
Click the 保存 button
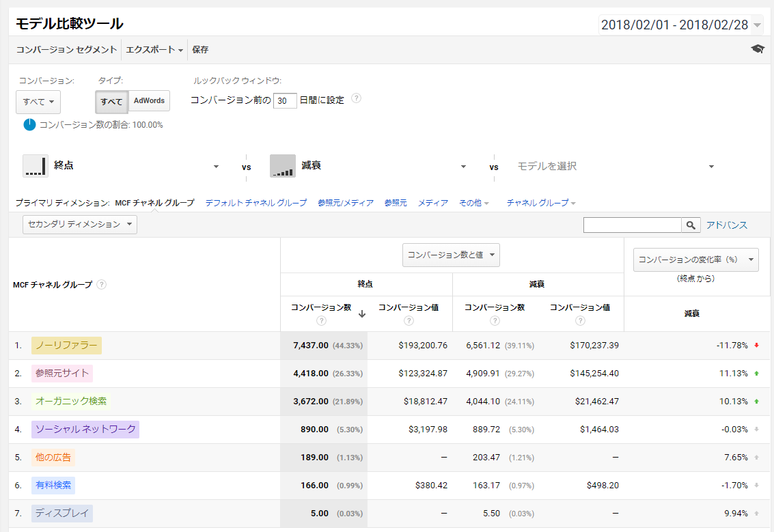point(200,50)
